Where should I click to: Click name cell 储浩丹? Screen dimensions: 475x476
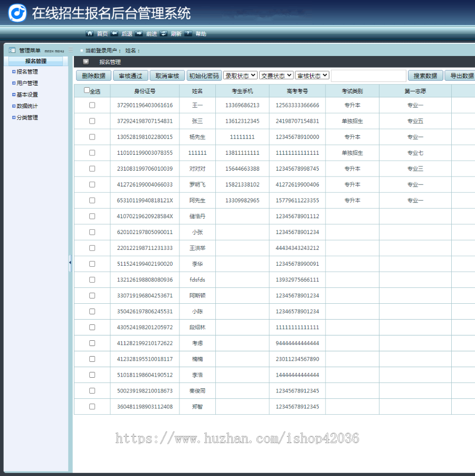click(197, 216)
